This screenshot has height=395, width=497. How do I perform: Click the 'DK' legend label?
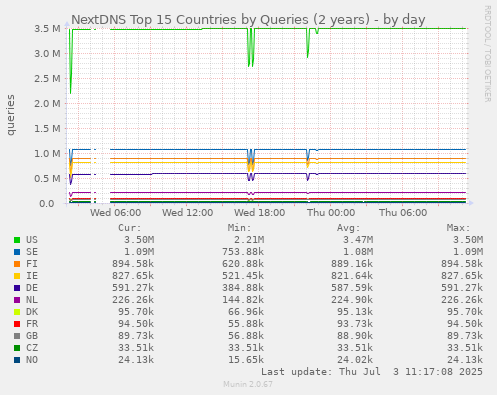coord(32,312)
